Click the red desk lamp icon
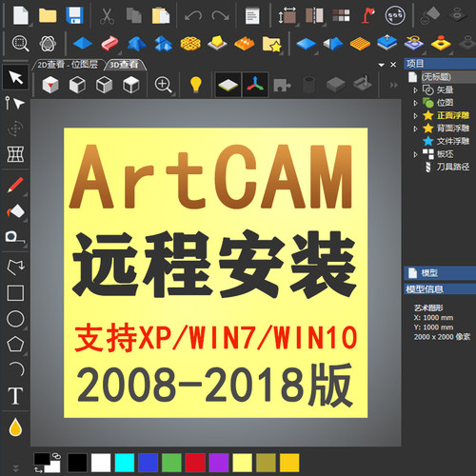 tap(368, 15)
